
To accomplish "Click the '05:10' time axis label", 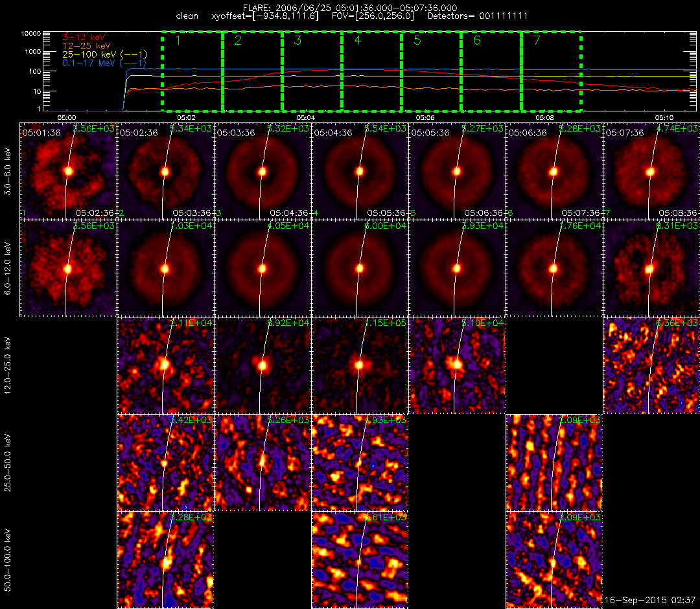I will point(664,118).
